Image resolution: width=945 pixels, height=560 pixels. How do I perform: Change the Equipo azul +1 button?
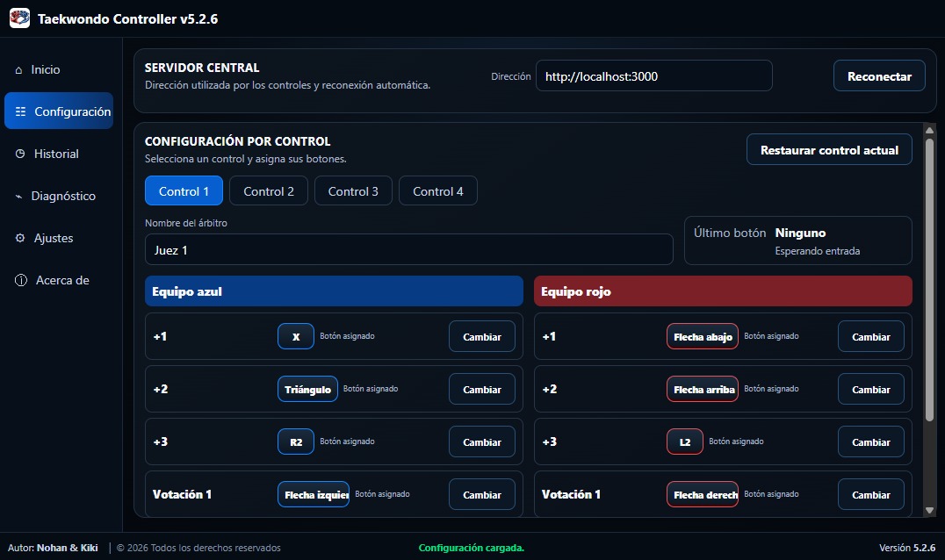pos(482,336)
